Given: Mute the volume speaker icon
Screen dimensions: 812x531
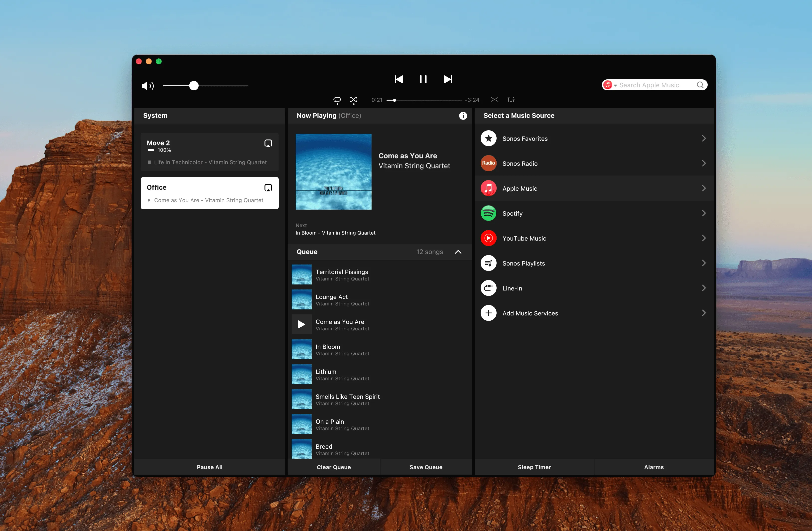Looking at the screenshot, I should coord(148,86).
